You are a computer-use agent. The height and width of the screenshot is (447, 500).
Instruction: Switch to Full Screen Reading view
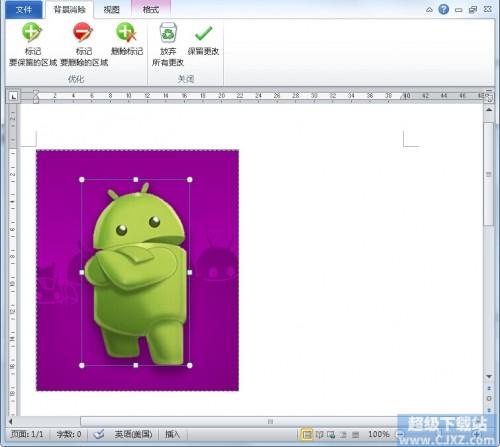click(319, 435)
